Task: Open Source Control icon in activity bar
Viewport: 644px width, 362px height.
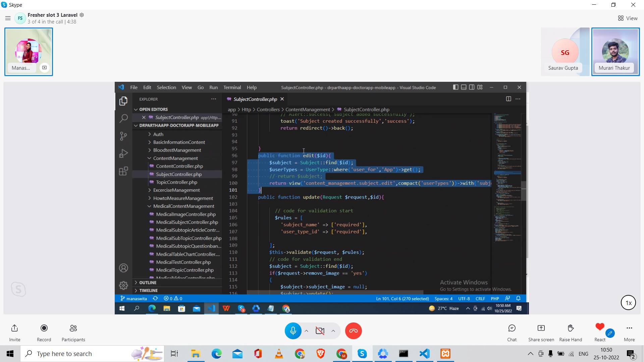Action: [123, 136]
